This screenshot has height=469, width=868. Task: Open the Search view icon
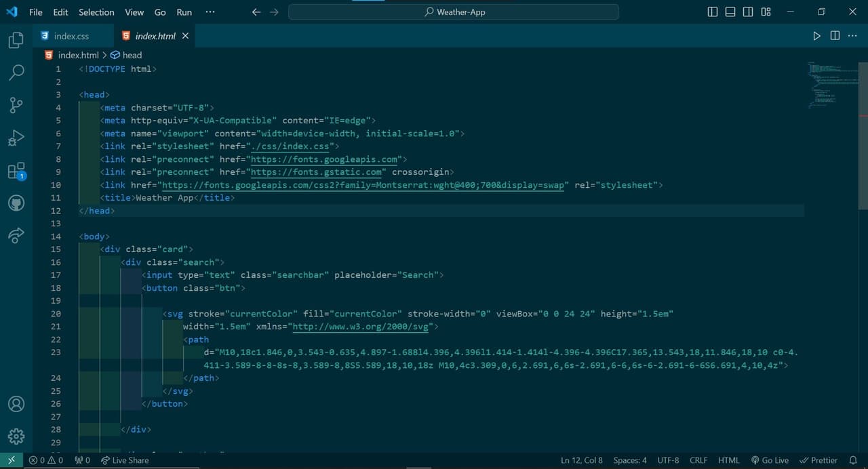16,73
